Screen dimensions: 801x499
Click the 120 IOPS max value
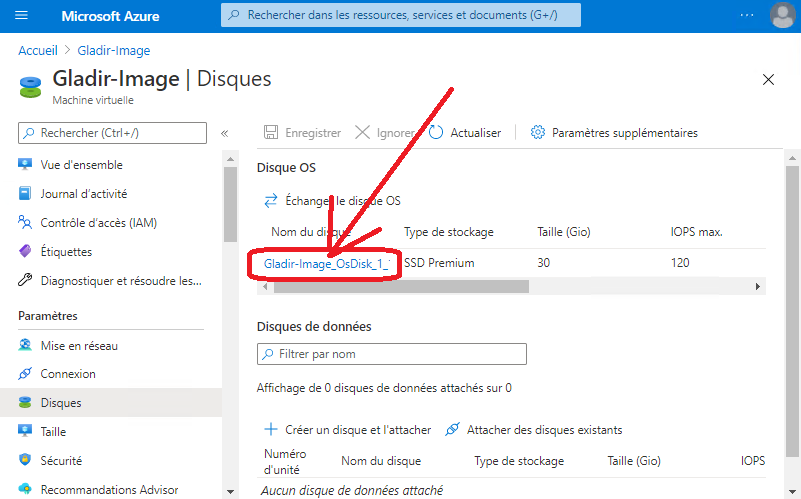(x=680, y=263)
